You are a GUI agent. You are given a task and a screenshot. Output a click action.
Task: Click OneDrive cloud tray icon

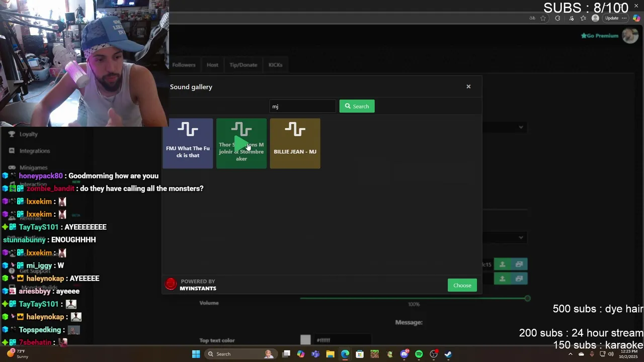[582, 354]
